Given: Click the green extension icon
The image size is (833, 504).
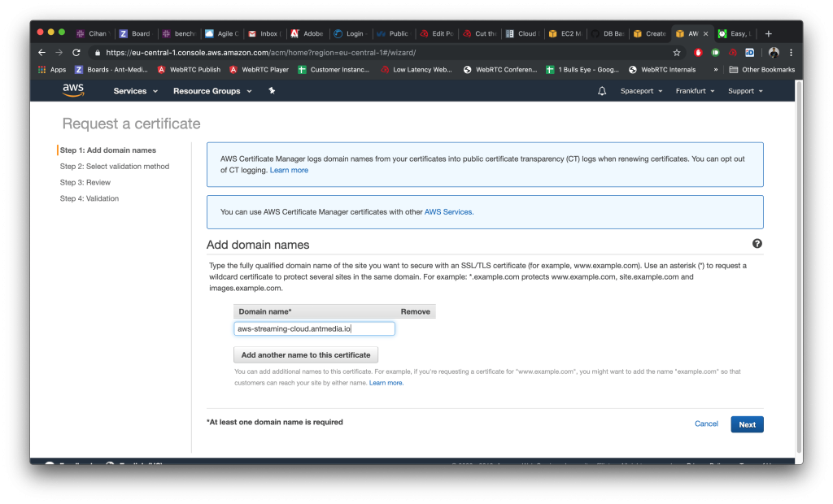Looking at the screenshot, I should pos(715,53).
